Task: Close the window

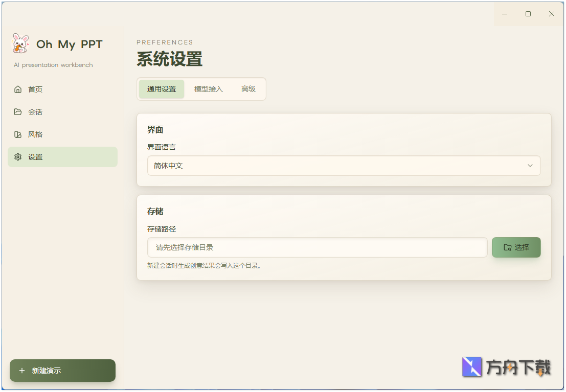Action: coord(552,14)
